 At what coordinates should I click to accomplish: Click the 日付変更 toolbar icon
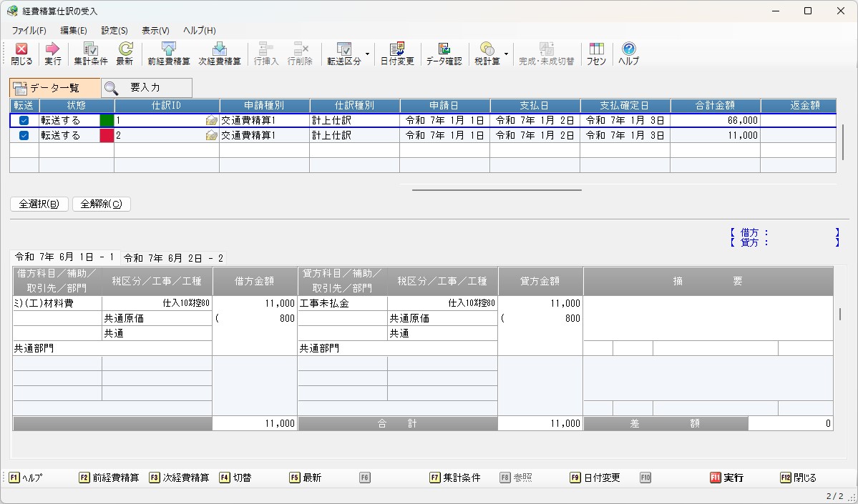[x=397, y=54]
